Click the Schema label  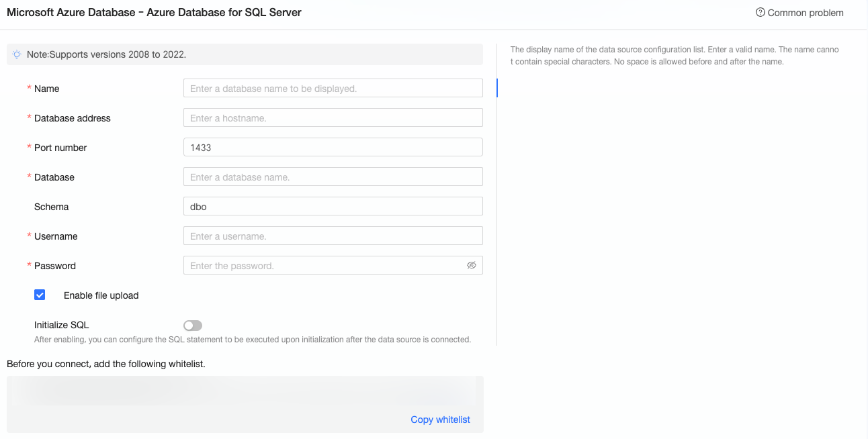coord(51,207)
